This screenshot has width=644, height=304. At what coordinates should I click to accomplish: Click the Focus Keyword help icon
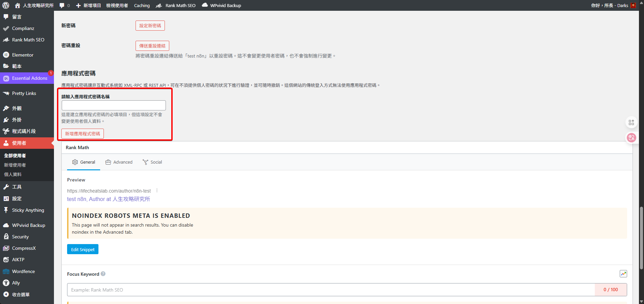103,274
